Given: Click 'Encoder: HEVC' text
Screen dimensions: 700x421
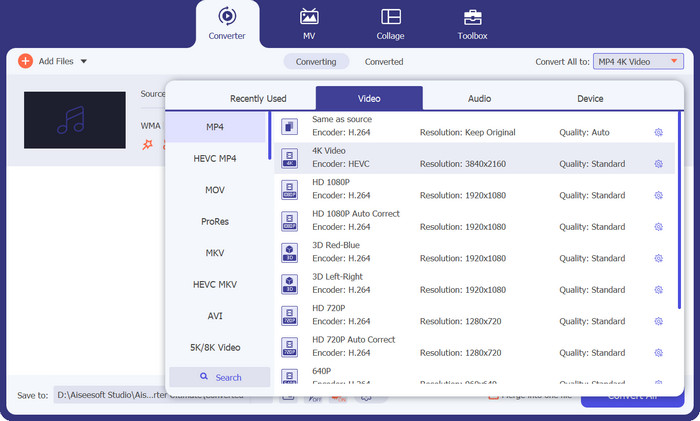Looking at the screenshot, I should pyautogui.click(x=341, y=164).
